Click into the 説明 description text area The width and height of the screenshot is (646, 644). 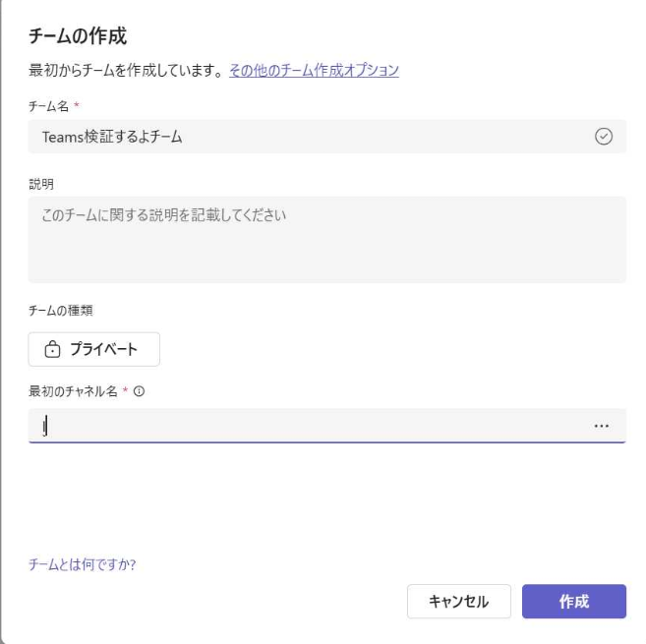click(327, 239)
